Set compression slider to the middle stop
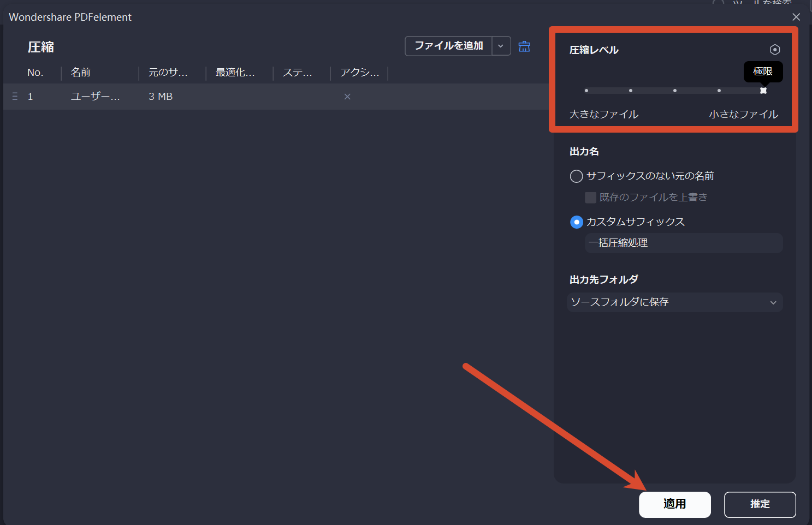The image size is (812, 525). (675, 91)
